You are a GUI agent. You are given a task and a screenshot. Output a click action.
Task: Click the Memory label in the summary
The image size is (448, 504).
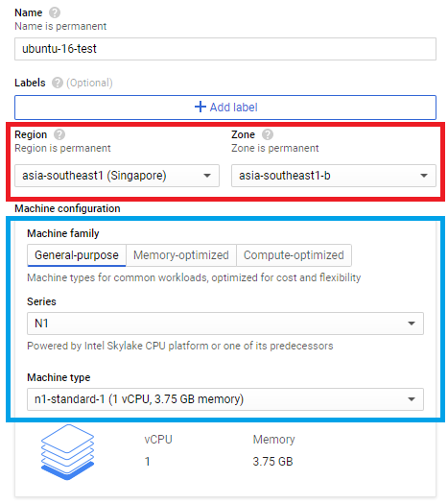point(273,440)
